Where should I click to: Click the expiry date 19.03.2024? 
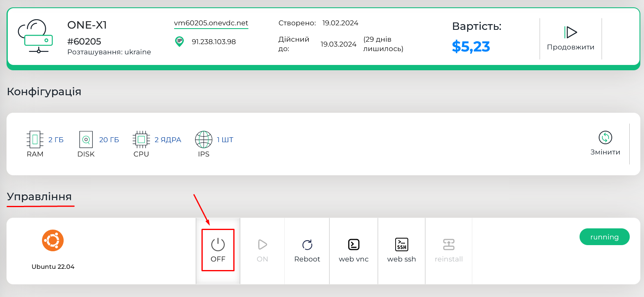coord(339,44)
